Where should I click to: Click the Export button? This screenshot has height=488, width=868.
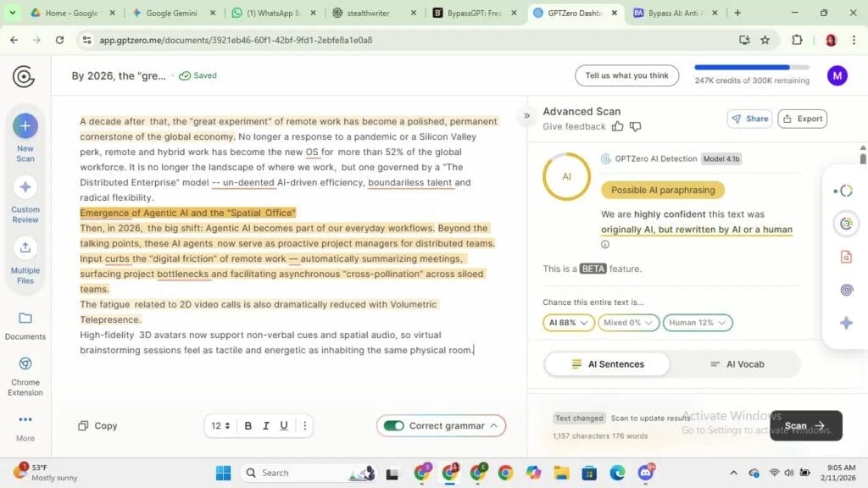[802, 119]
